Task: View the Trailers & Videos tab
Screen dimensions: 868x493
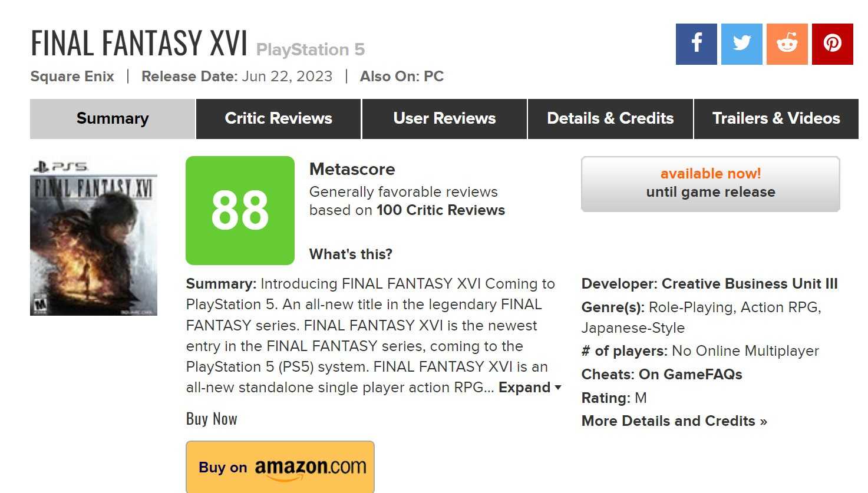Action: pos(775,119)
